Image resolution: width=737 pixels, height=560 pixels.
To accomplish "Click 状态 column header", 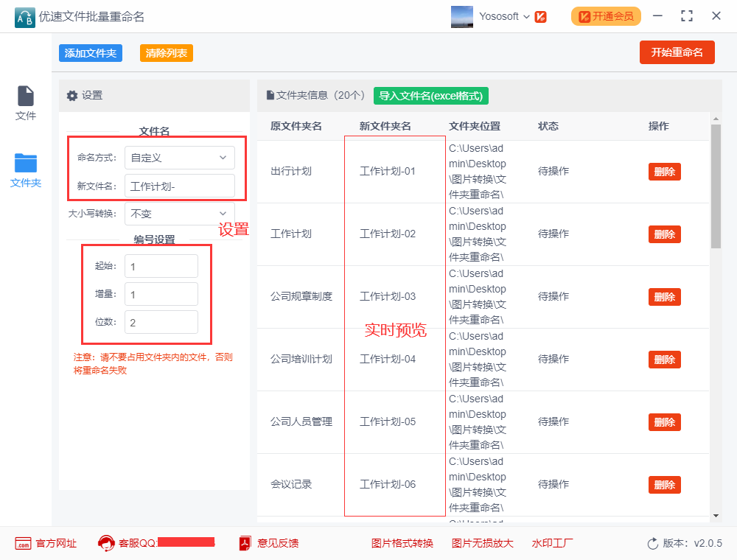I will click(548, 126).
